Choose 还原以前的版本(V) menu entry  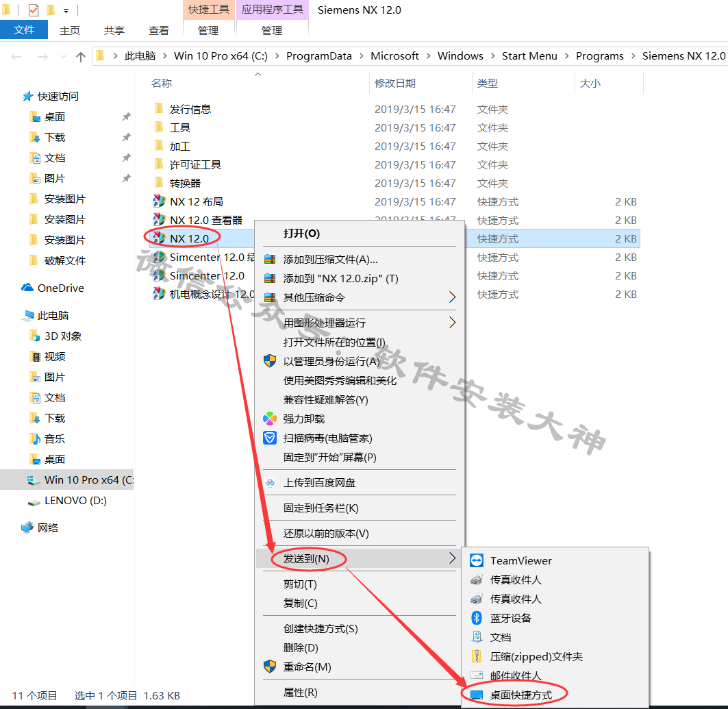point(360,533)
